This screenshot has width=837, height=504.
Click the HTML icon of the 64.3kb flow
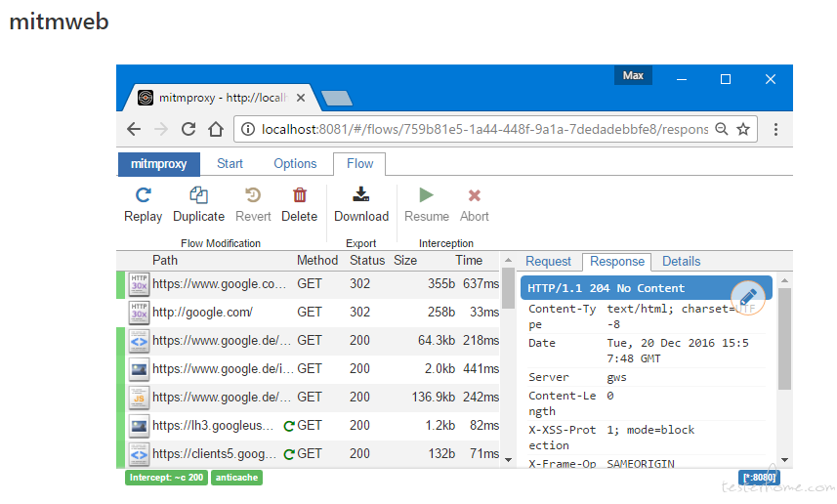139,341
